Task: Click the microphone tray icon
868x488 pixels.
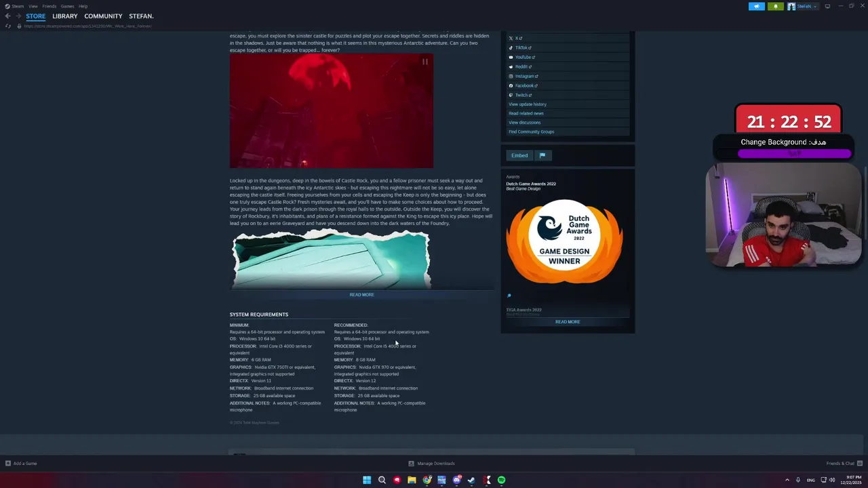Action: pyautogui.click(x=798, y=480)
